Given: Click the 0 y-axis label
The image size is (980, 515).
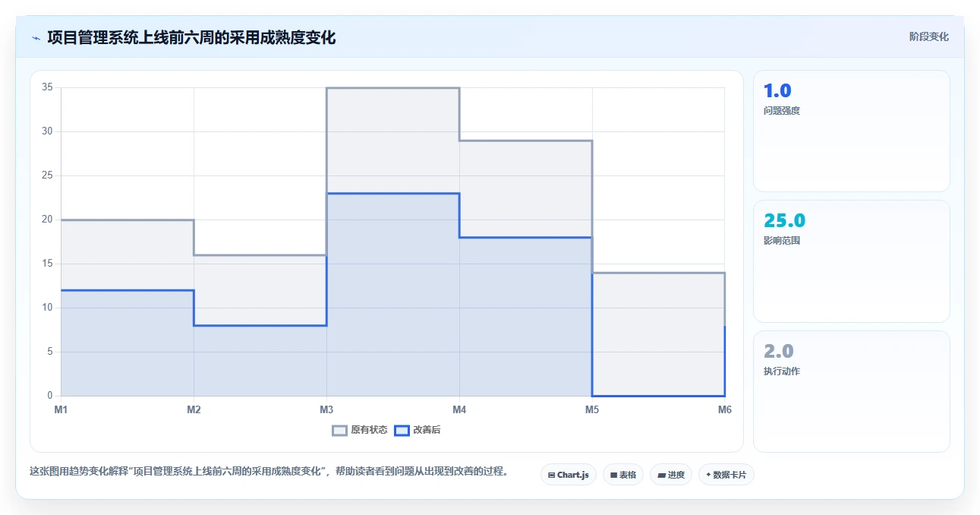Looking at the screenshot, I should tap(49, 396).
